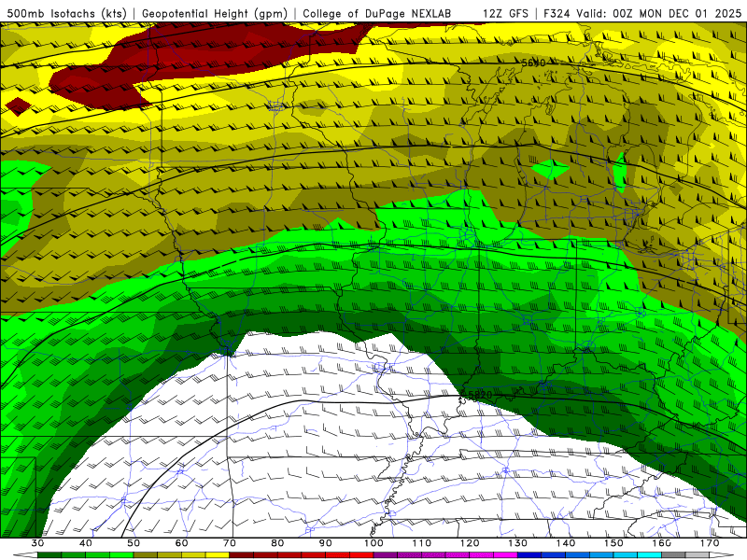Click the dark blue 130-135 kt legend swatch
The height and width of the screenshot is (560, 747).
click(529, 555)
